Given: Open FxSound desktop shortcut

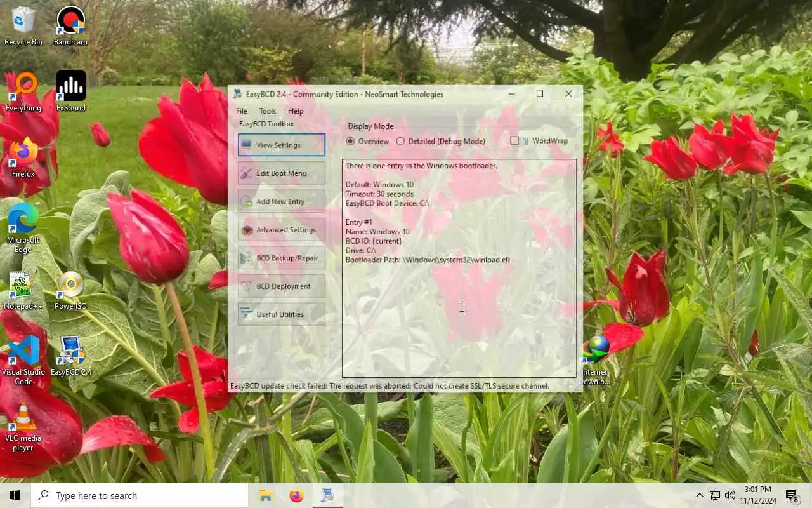Looking at the screenshot, I should pos(70,92).
